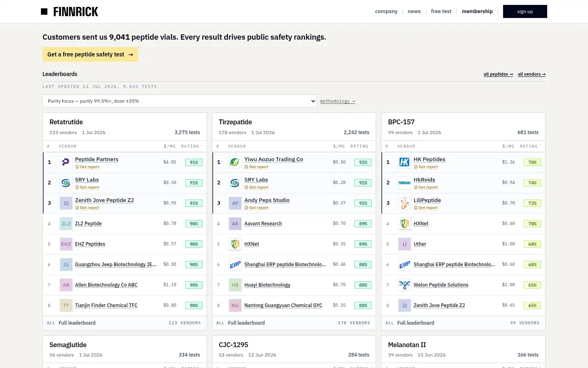Screen dimensions: 588x368
Task: Click the U avatar beside Uther
Action: (x=404, y=244)
